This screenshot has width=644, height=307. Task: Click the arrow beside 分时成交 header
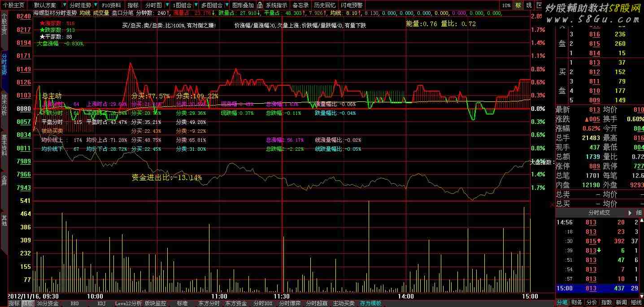630,213
